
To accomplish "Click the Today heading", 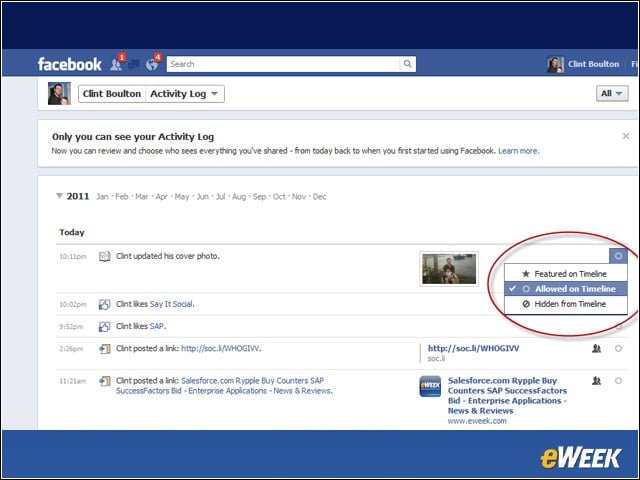I will pyautogui.click(x=72, y=232).
